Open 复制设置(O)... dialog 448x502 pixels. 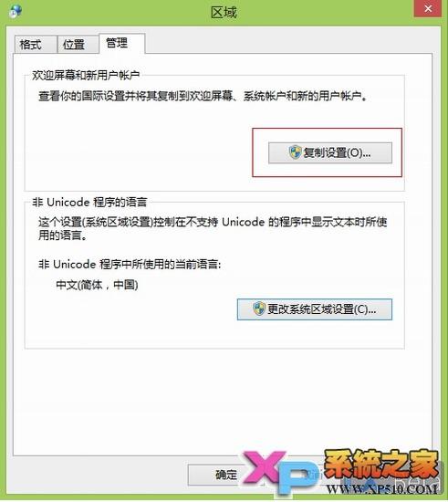click(330, 153)
